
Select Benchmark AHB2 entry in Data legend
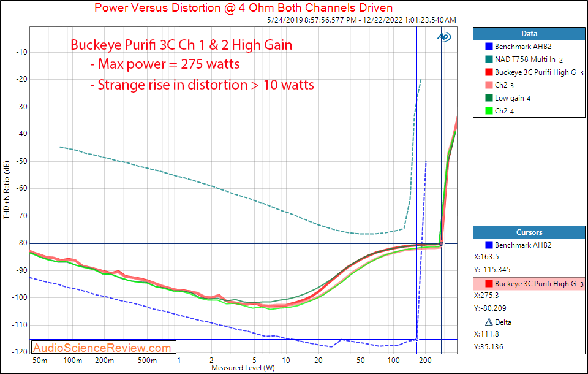pyautogui.click(x=522, y=47)
